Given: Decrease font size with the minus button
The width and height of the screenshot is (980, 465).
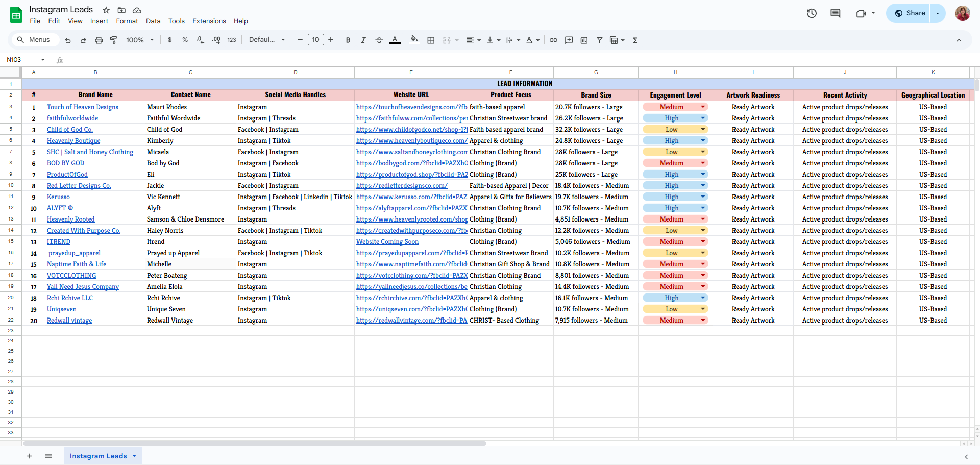Looking at the screenshot, I should click(x=300, y=40).
